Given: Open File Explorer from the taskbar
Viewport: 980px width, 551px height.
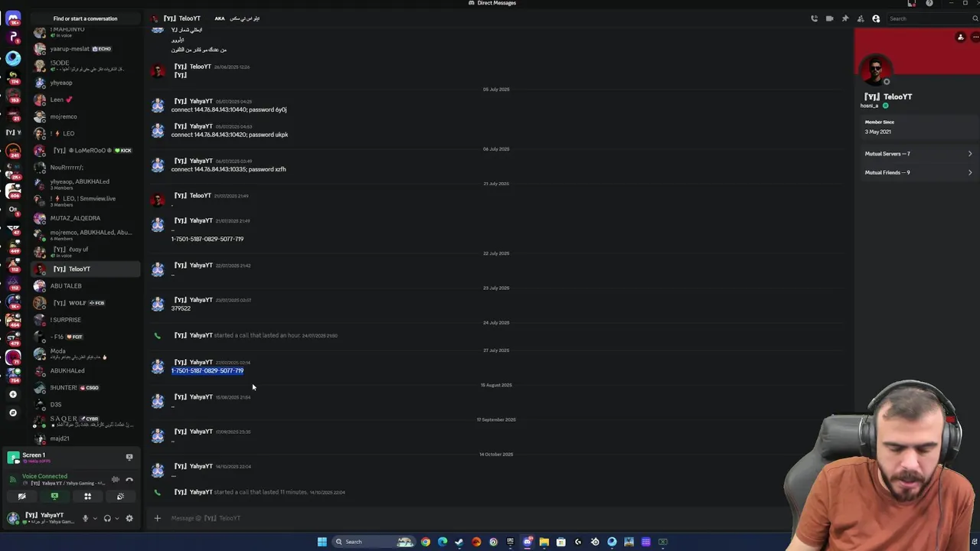Looking at the screenshot, I should click(x=544, y=542).
